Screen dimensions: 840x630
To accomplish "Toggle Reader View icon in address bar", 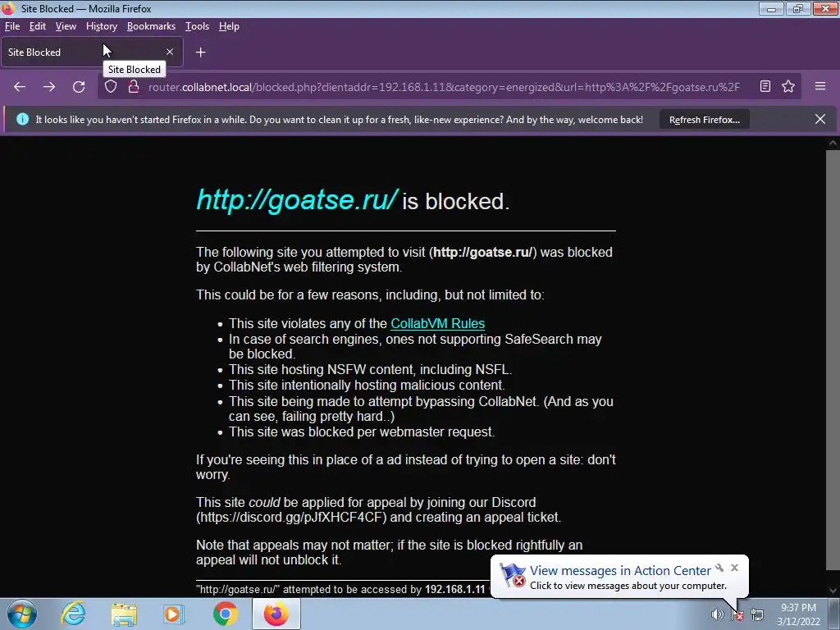I will tap(765, 86).
